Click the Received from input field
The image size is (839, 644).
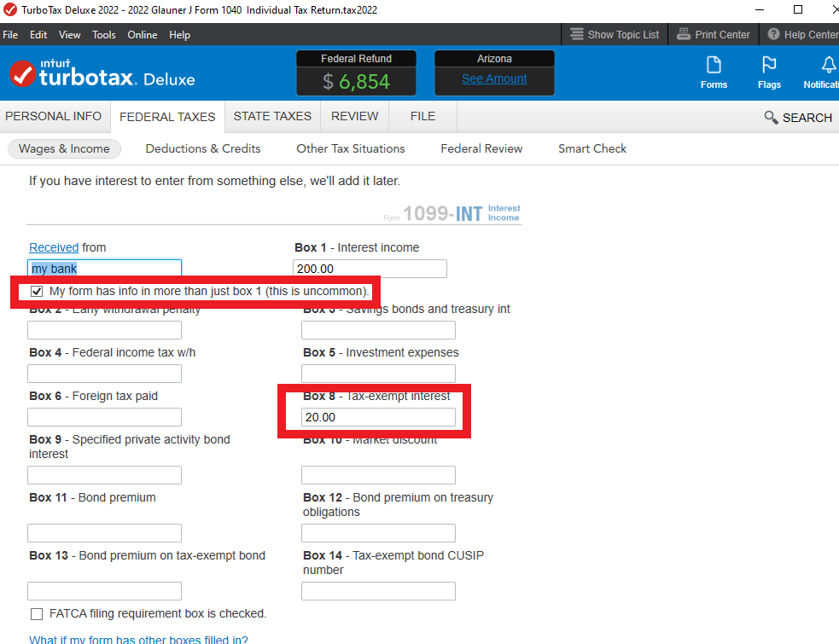(x=104, y=269)
